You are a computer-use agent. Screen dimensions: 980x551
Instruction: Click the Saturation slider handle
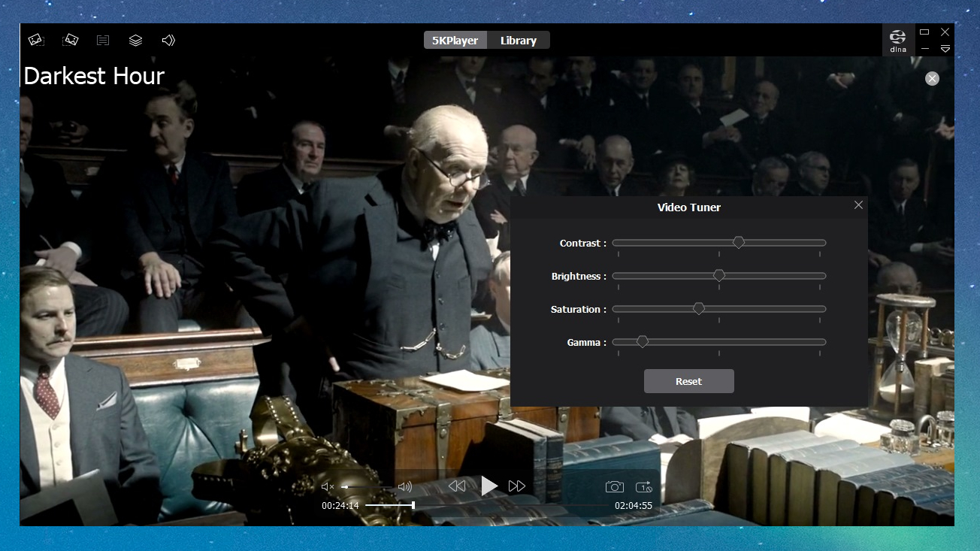pos(699,308)
